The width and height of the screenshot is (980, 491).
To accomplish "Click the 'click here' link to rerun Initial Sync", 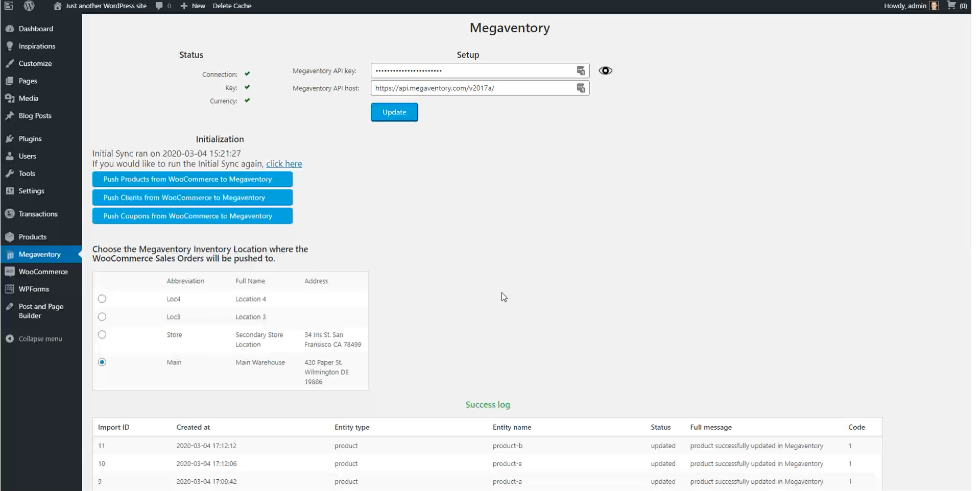I will pyautogui.click(x=284, y=163).
